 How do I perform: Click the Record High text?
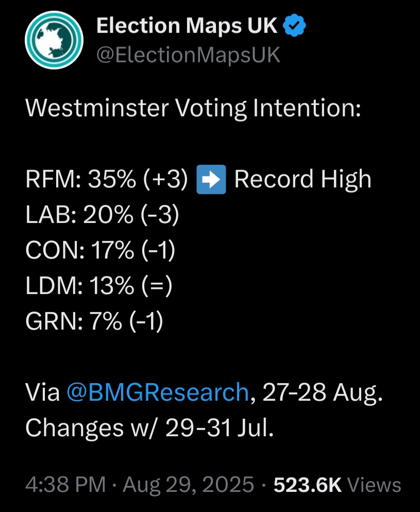[303, 179]
